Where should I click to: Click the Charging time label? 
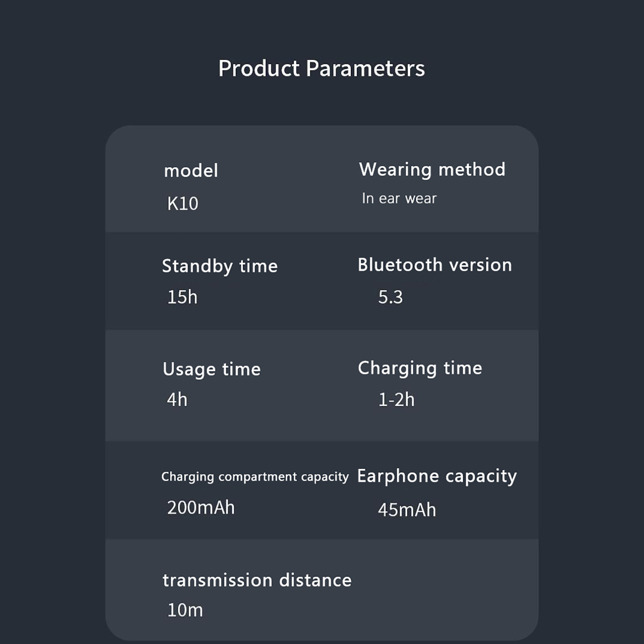point(420,368)
